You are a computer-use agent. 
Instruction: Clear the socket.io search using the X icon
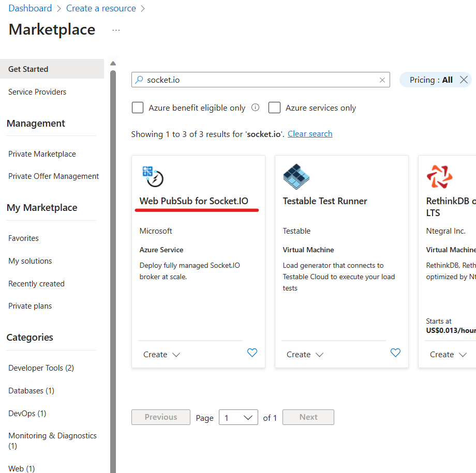[382, 80]
